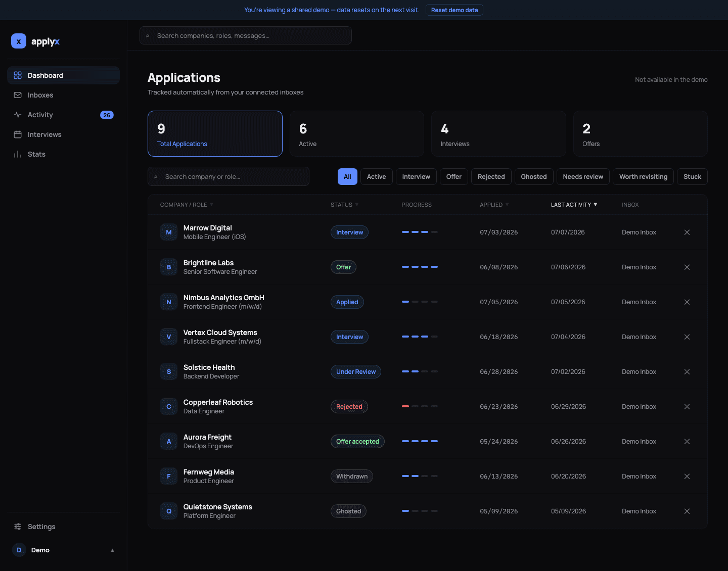Screen dimensions: 728x571
Task: Open the Activity menu item
Action: (x=63, y=115)
